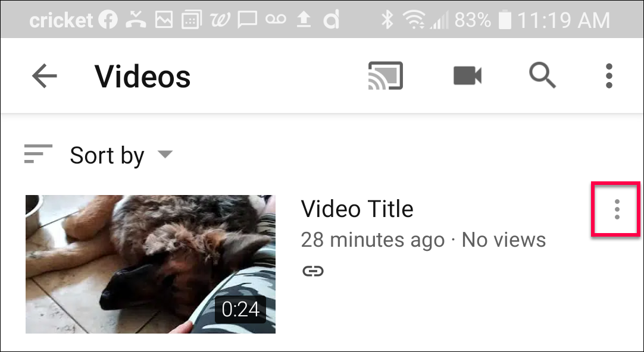Open the top bar three-dot overflow menu
Image resolution: width=644 pixels, height=352 pixels.
click(x=609, y=76)
